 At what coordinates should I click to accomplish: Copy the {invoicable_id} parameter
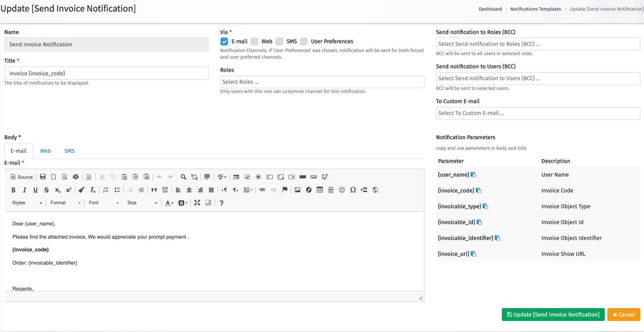tap(479, 222)
